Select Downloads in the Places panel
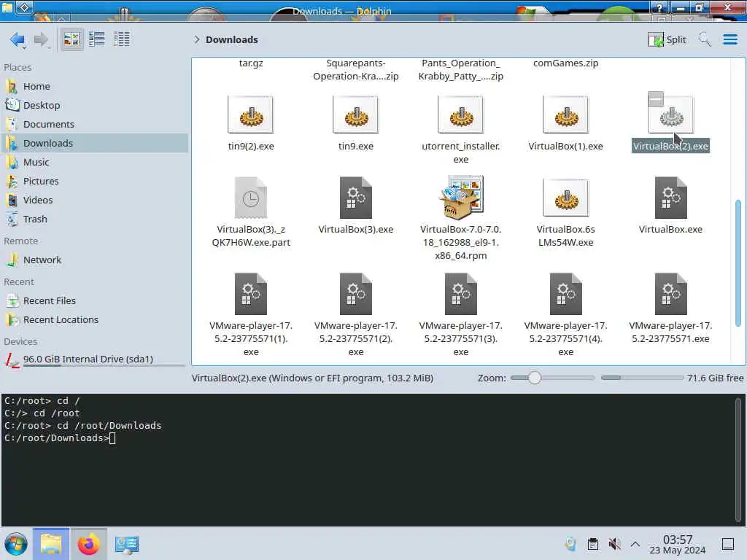This screenshot has height=560, width=747. pos(94,144)
